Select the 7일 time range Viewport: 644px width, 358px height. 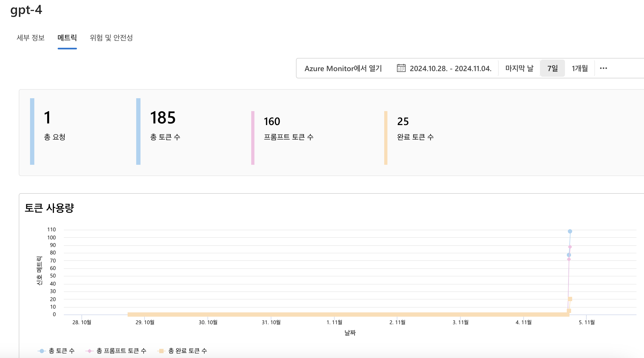point(552,68)
